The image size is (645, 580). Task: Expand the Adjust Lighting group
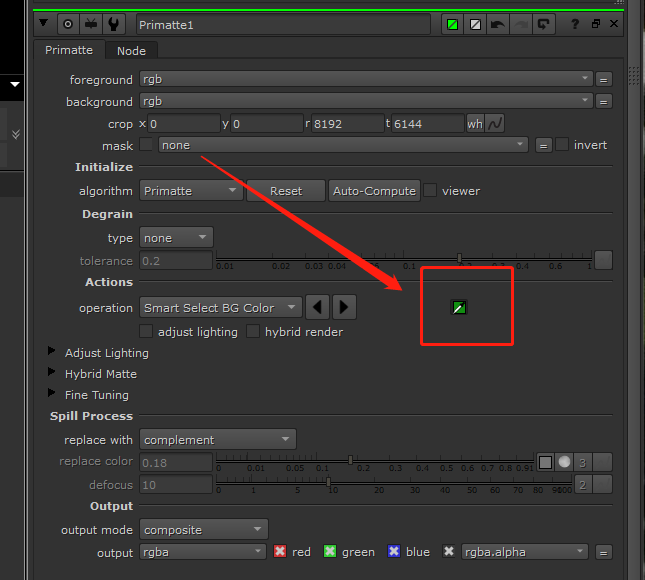point(51,351)
